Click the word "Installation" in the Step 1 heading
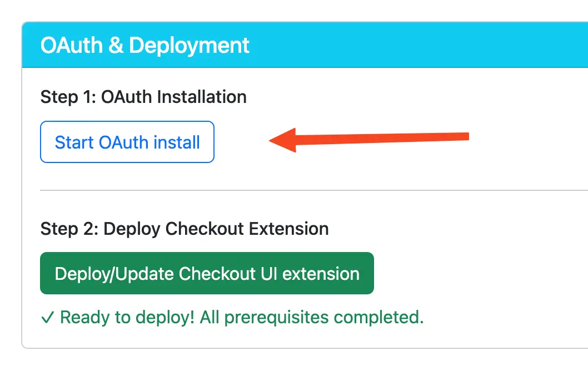The height and width of the screenshot is (365, 588). (202, 97)
